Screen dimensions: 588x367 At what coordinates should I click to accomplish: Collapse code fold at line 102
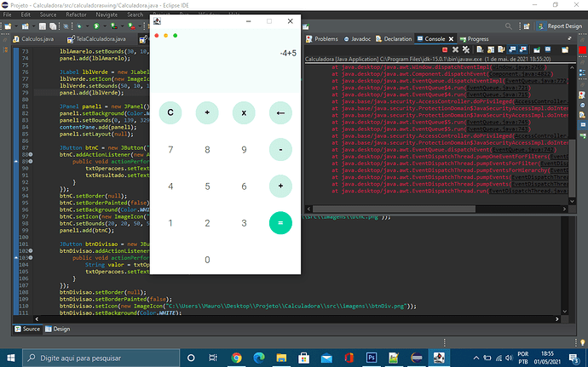[31, 251]
